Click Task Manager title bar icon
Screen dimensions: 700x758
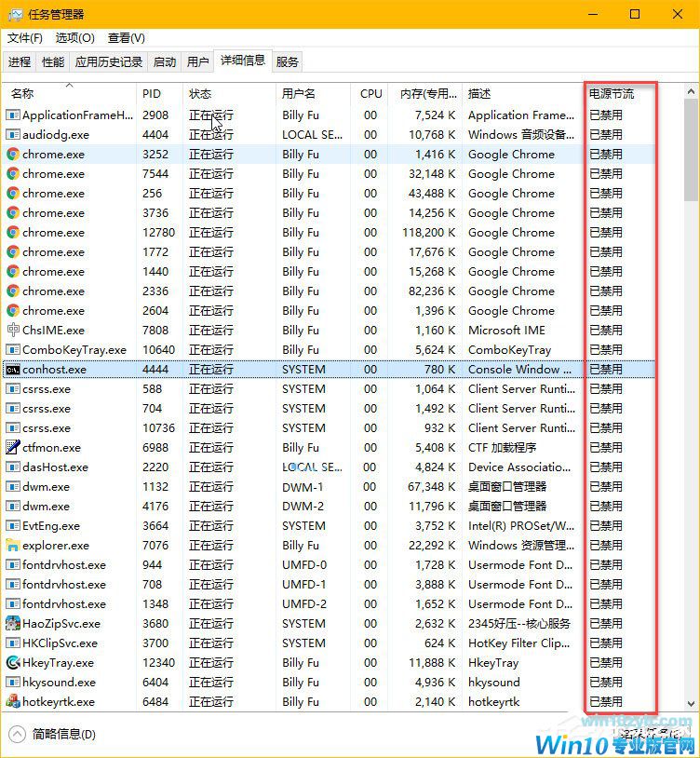pyautogui.click(x=15, y=15)
